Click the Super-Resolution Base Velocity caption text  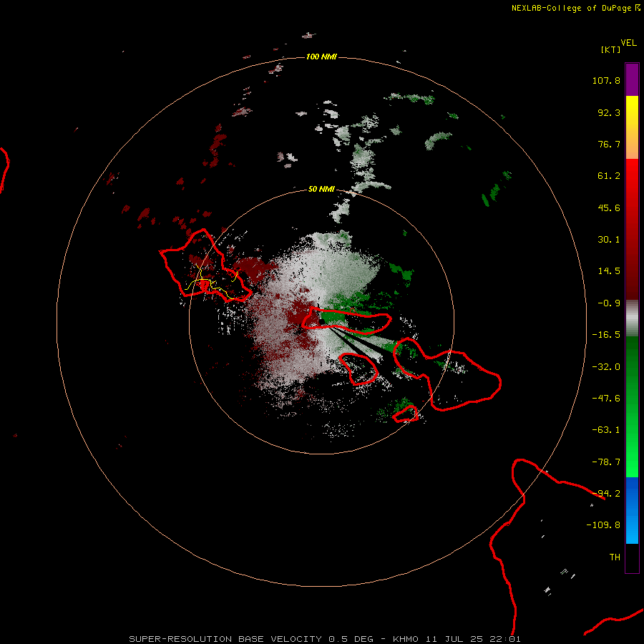pos(324,639)
